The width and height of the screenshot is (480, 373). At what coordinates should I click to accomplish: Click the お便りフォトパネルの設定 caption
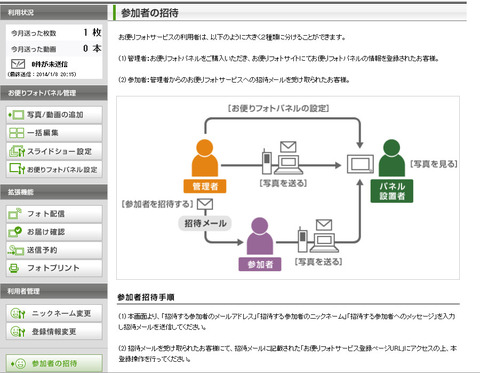click(278, 108)
